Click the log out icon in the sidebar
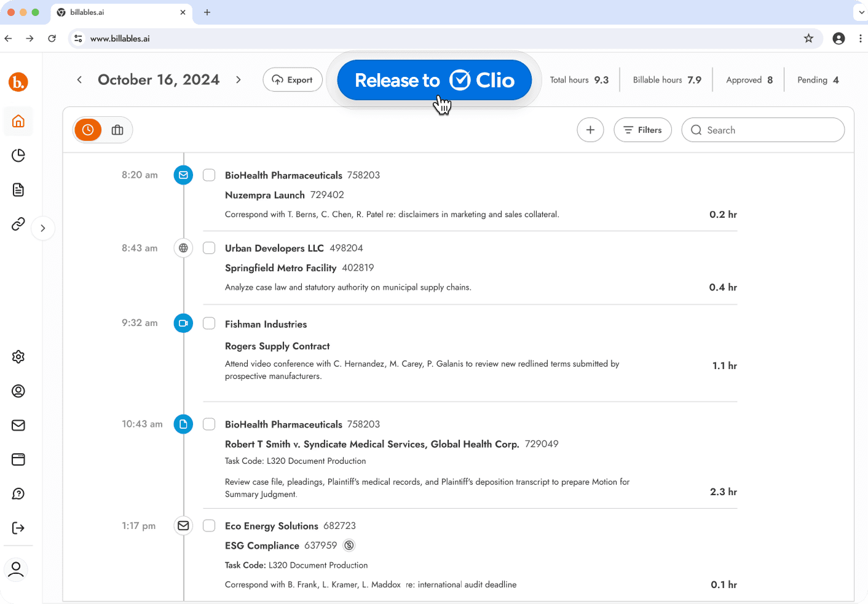This screenshot has height=604, width=868. 18,528
